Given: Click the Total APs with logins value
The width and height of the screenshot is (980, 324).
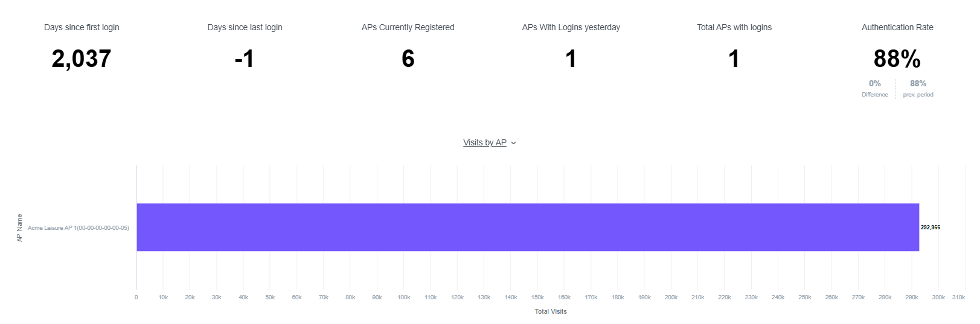Looking at the screenshot, I should point(734,59).
